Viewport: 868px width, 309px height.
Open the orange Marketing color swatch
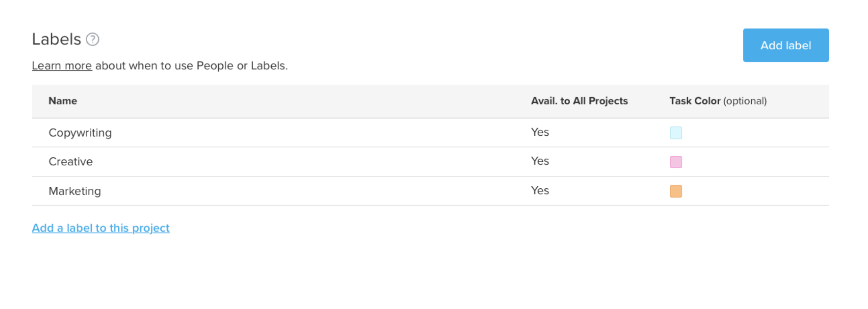675,191
